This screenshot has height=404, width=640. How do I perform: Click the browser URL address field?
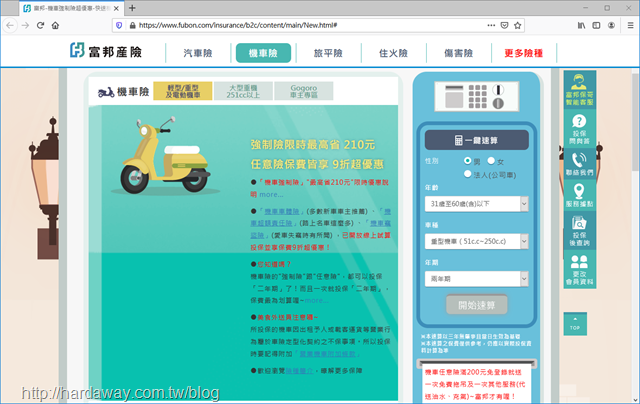[x=310, y=25]
